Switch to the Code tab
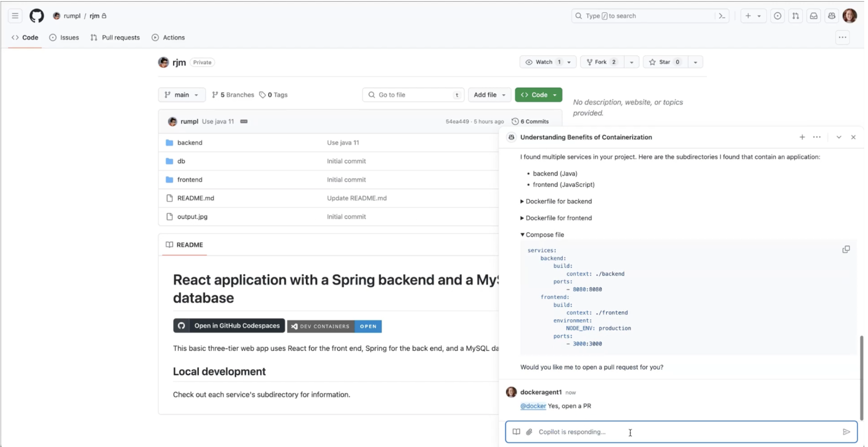The width and height of the screenshot is (868, 447). tap(25, 37)
